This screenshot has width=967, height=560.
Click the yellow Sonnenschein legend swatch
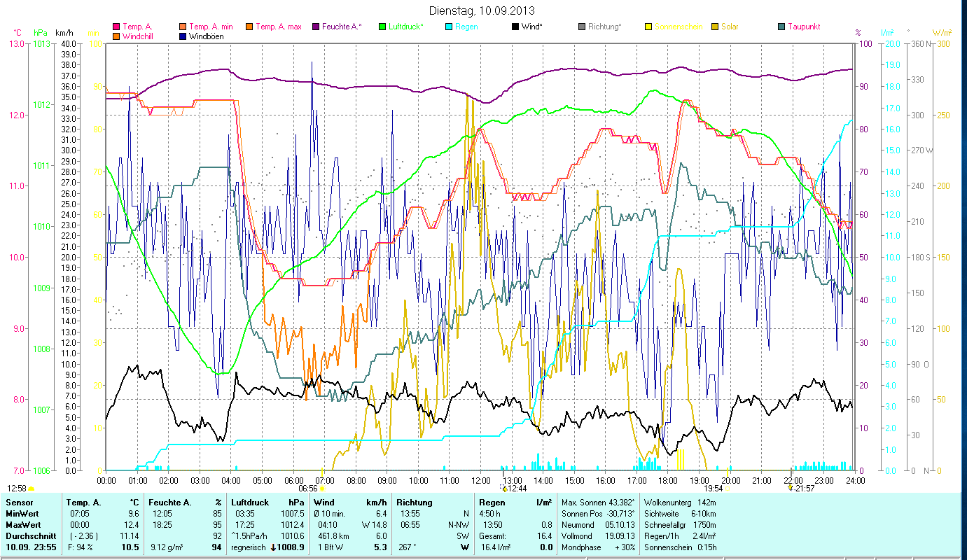click(648, 27)
